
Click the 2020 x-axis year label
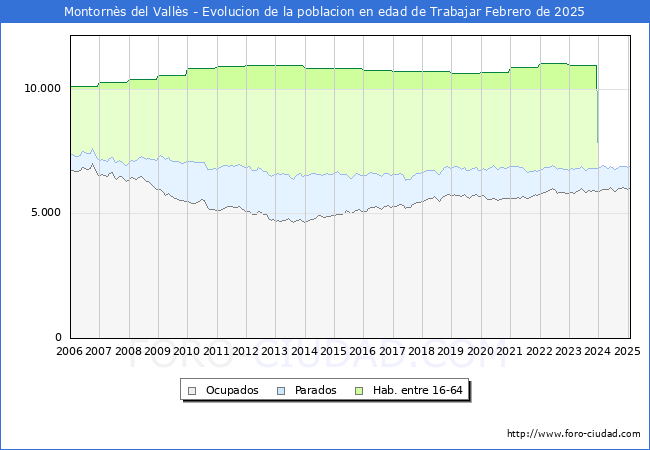(x=480, y=351)
